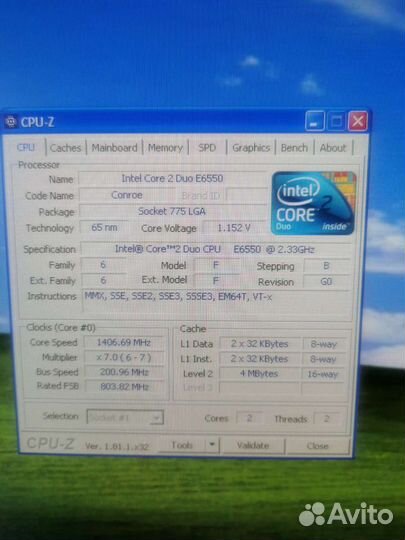Click the Stepping value B

326,266
